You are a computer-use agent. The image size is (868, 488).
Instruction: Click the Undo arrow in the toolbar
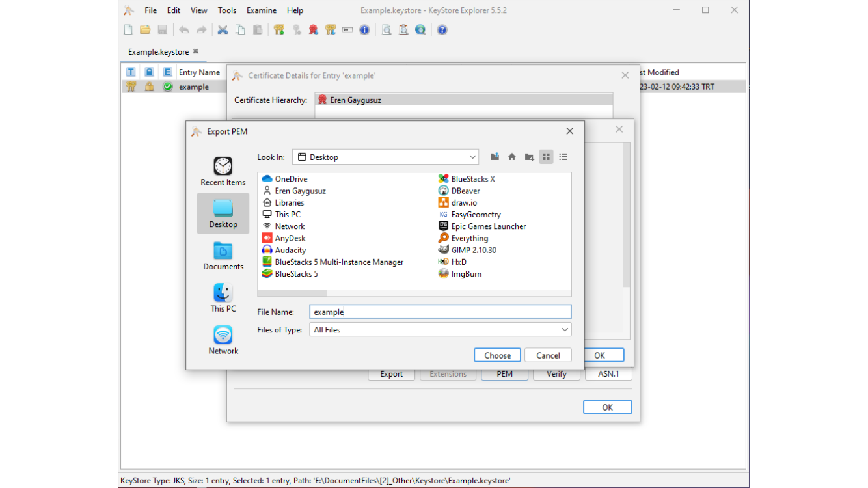tap(184, 30)
